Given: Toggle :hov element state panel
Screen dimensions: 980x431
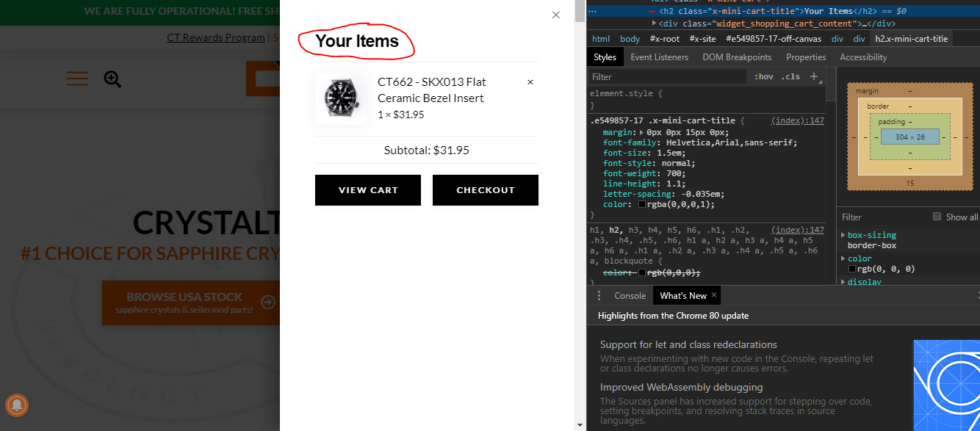Looking at the screenshot, I should click(764, 76).
